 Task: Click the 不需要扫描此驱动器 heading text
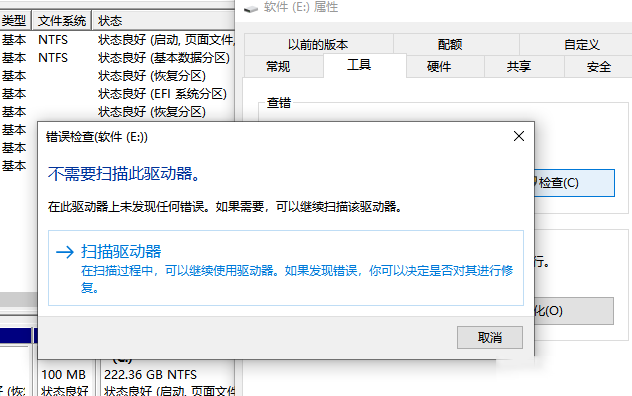(124, 174)
